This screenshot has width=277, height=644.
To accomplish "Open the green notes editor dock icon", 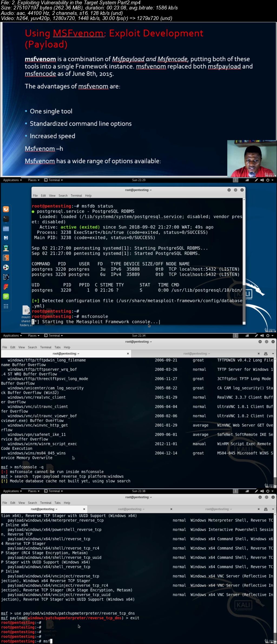I will point(6,296).
